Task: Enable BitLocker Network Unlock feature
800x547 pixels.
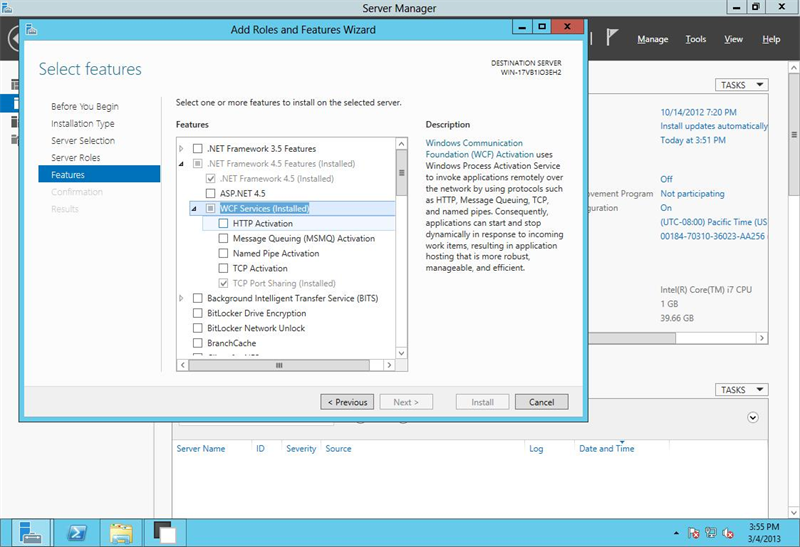Action: click(x=197, y=328)
